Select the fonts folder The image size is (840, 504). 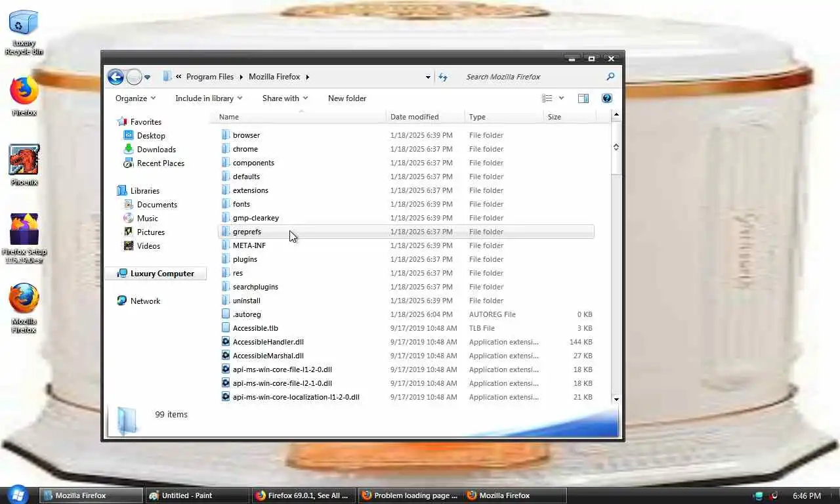(241, 204)
